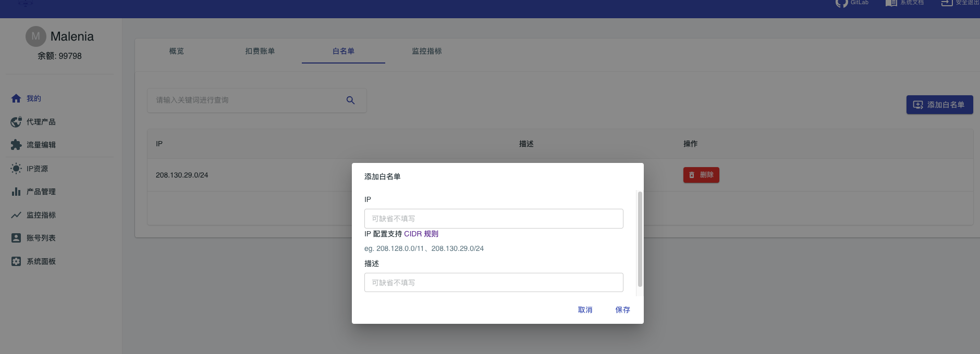Viewport: 980px width, 354px height.
Task: Open the CIDR 规则 link
Action: [421, 234]
